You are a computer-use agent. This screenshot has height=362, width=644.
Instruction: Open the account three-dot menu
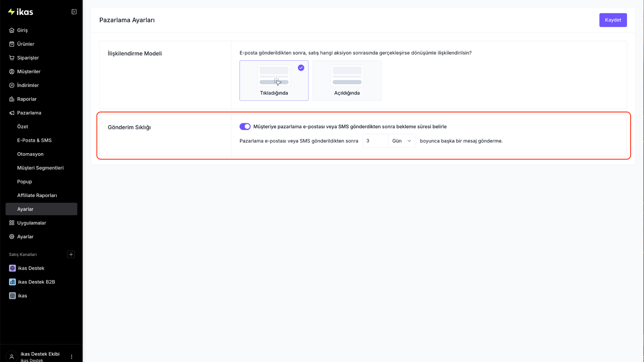71,357
